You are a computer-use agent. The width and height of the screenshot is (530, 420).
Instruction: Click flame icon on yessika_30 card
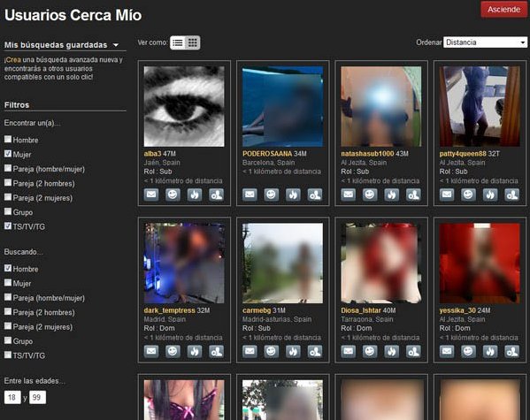pyautogui.click(x=490, y=351)
